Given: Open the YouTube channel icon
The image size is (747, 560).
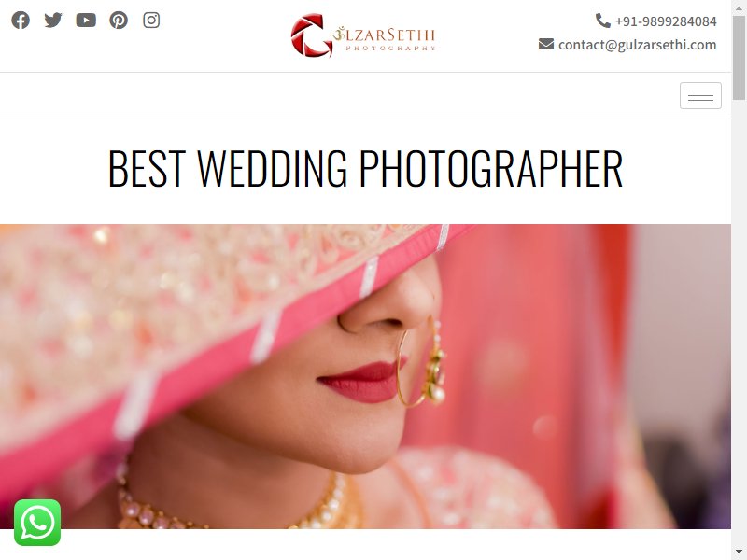Looking at the screenshot, I should coord(86,21).
